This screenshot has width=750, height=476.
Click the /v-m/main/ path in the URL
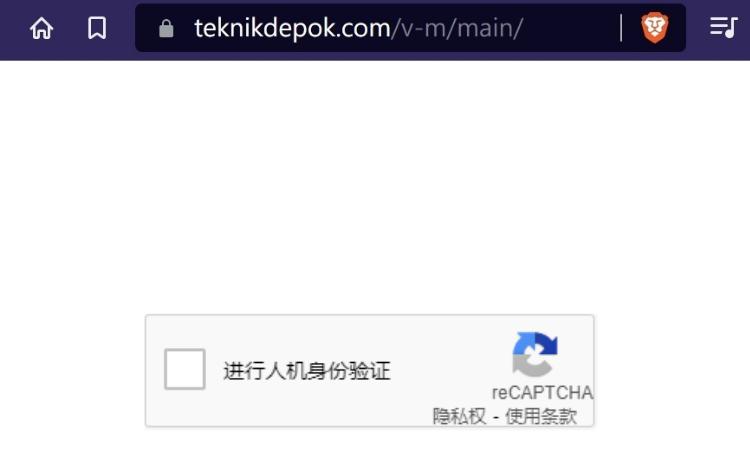pyautogui.click(x=457, y=28)
